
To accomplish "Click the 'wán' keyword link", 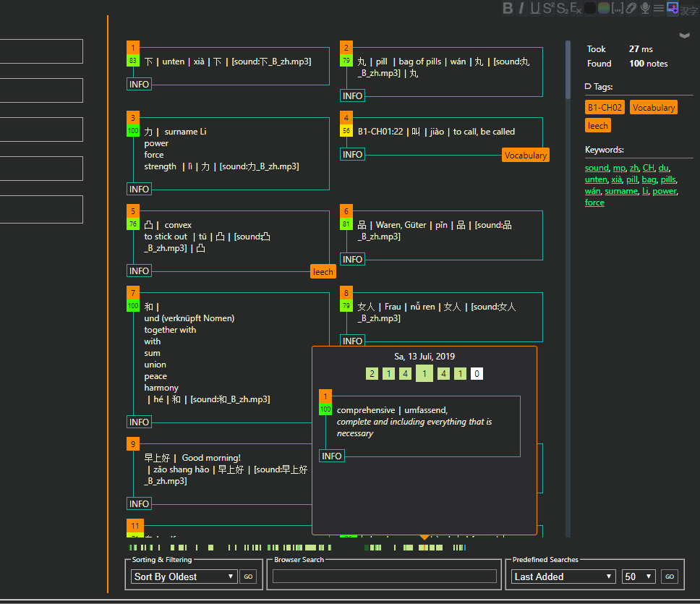I will click(593, 191).
